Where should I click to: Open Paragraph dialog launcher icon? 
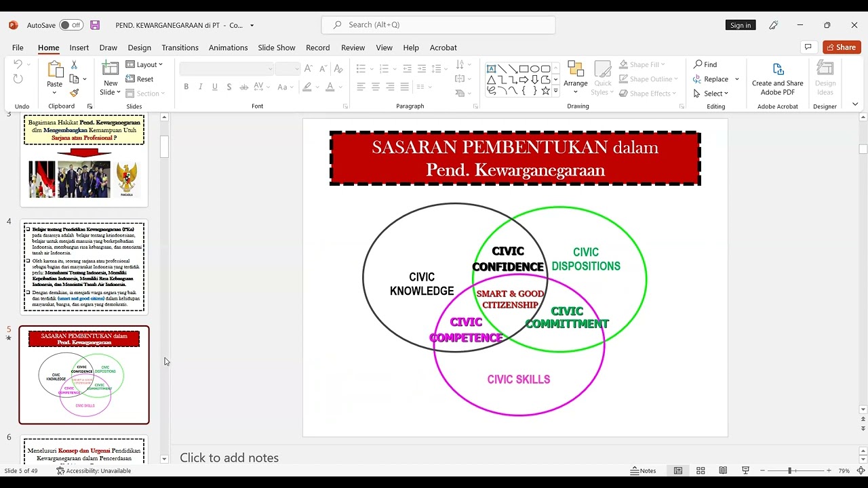point(475,106)
